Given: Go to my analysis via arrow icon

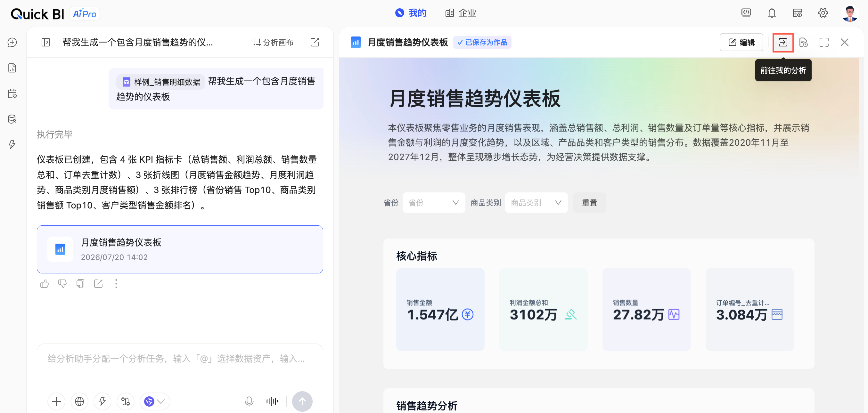Looking at the screenshot, I should (x=783, y=43).
